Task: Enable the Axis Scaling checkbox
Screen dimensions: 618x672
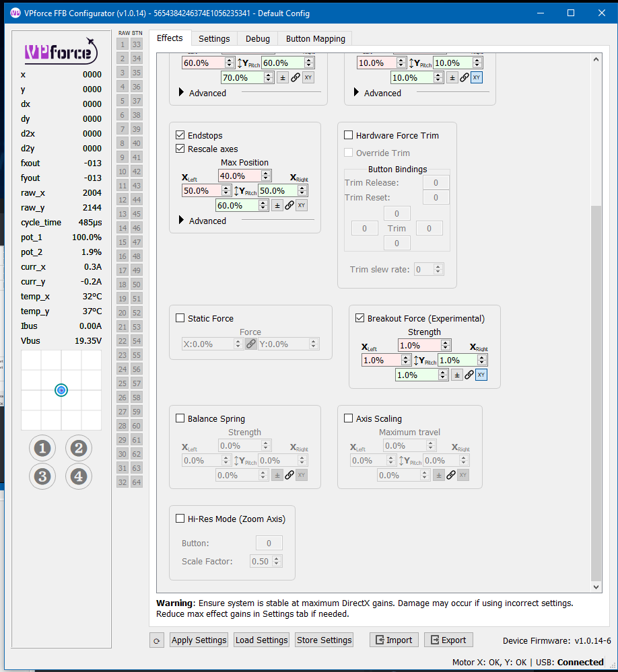Action: click(x=349, y=418)
